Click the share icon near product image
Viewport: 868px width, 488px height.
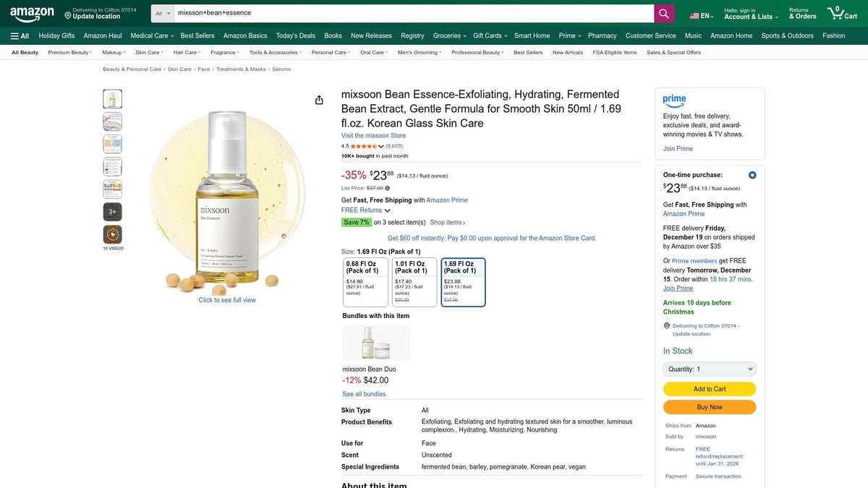[319, 100]
